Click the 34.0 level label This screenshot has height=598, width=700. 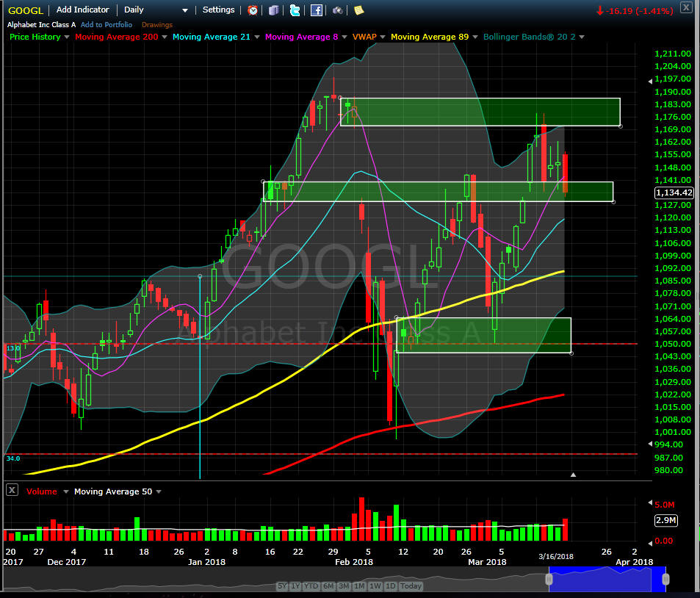(x=13, y=458)
